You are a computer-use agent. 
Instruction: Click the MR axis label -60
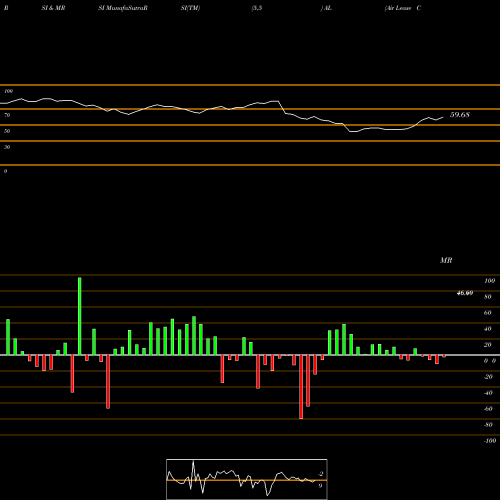coord(488,409)
